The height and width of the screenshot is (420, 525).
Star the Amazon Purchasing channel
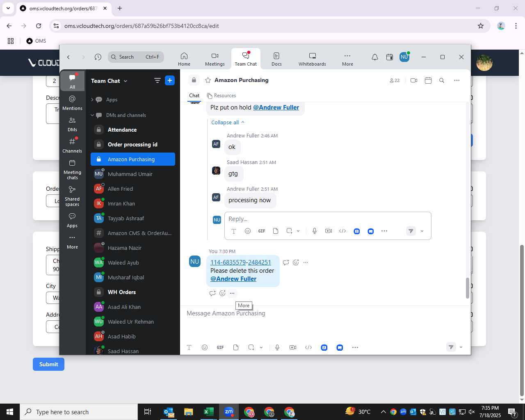208,80
